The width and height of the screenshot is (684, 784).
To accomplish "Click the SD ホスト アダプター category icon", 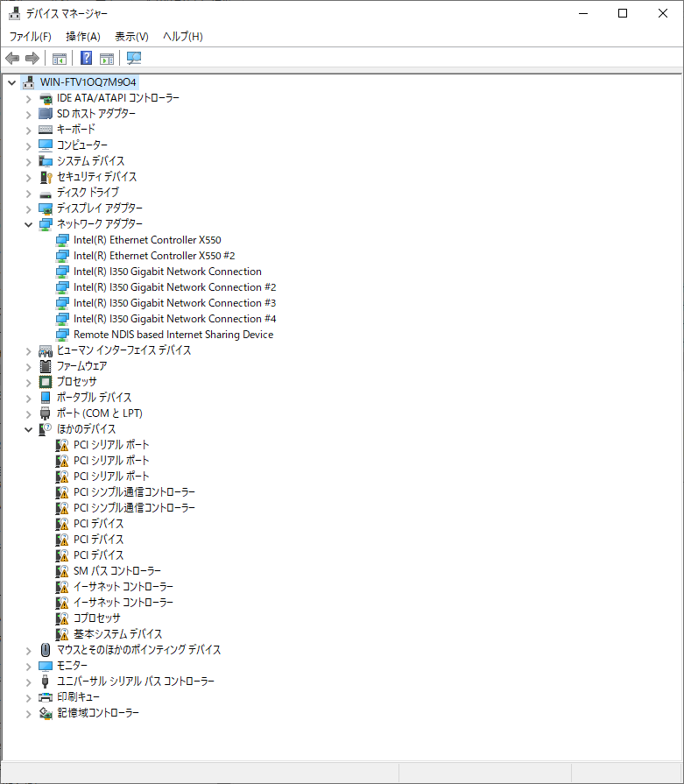I will pyautogui.click(x=46, y=114).
